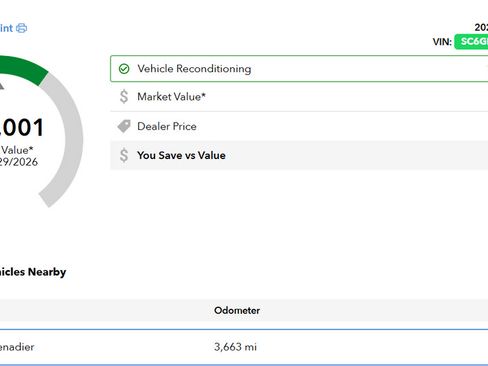Click the VIN: label
Screen dimensions: 488x366
pos(442,42)
